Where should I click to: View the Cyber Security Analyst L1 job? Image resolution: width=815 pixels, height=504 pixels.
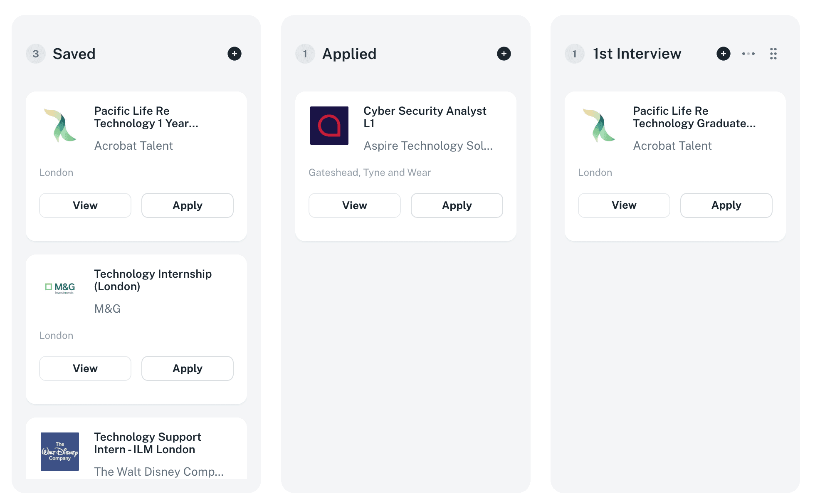click(355, 205)
